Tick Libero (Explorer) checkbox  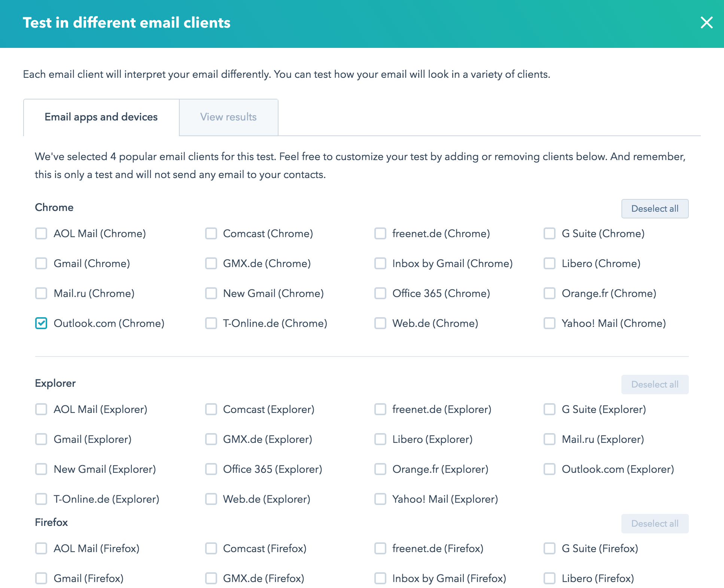[380, 439]
